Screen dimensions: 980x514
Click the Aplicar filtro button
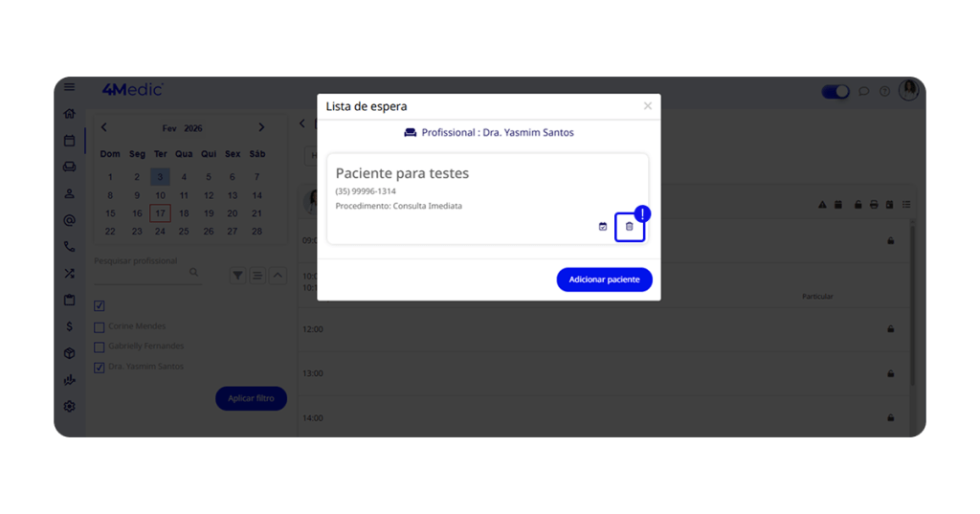[252, 398]
